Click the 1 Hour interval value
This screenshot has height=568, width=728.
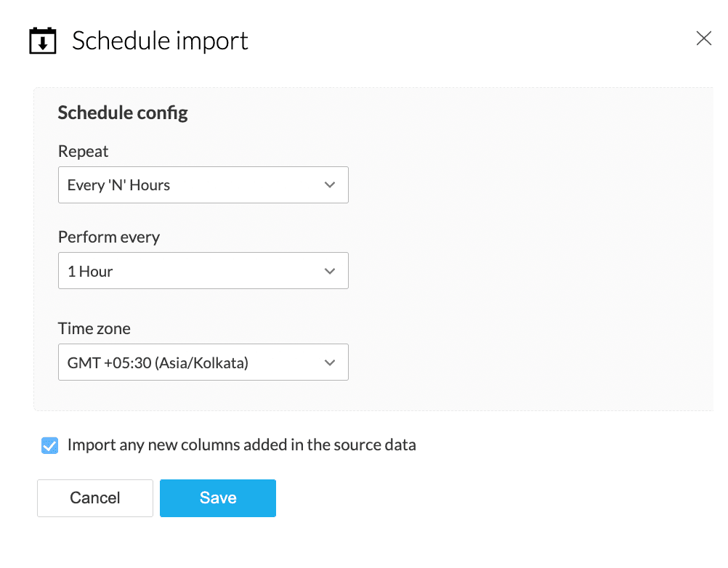coord(91,272)
